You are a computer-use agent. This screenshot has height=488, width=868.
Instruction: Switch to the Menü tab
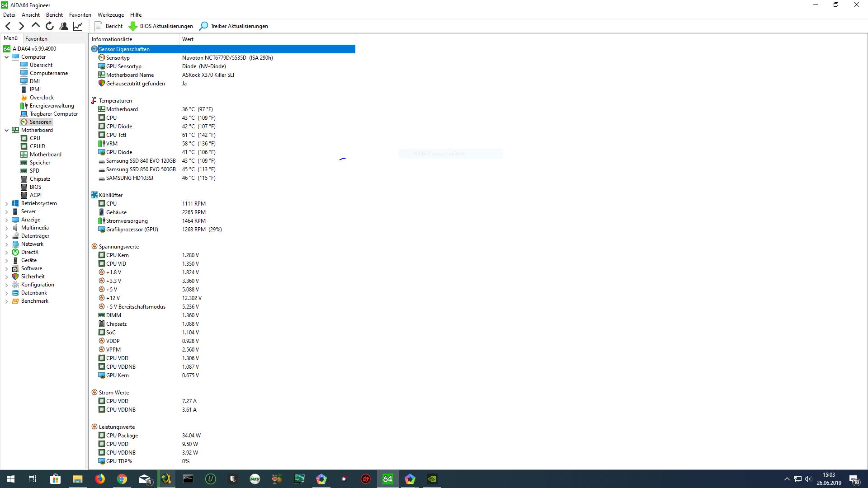(10, 38)
